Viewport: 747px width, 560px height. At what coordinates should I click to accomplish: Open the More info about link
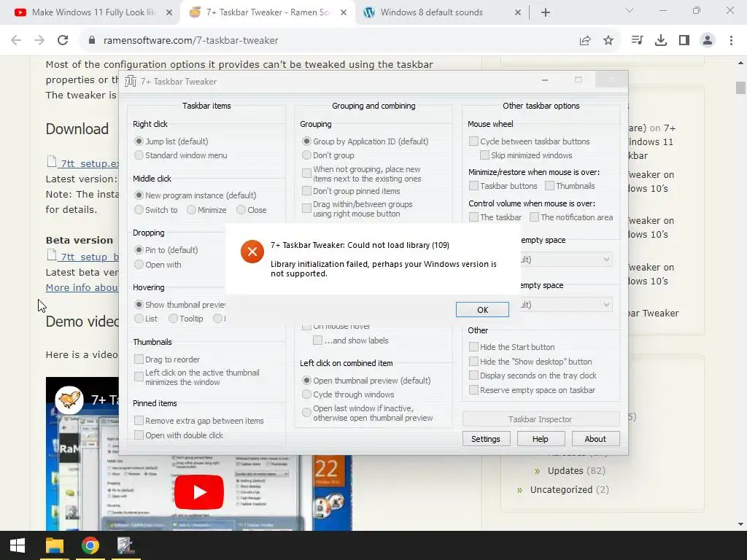click(x=82, y=287)
